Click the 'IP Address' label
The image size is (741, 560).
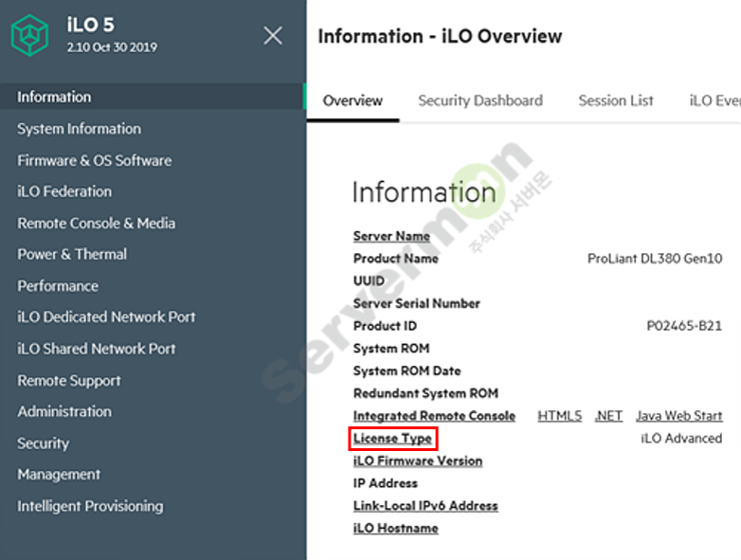385,483
